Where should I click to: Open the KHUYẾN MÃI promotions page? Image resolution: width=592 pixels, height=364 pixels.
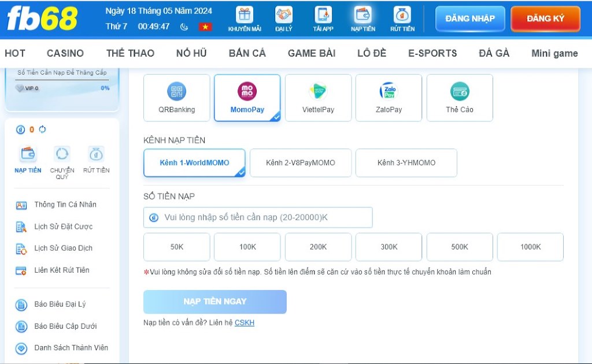pyautogui.click(x=245, y=17)
